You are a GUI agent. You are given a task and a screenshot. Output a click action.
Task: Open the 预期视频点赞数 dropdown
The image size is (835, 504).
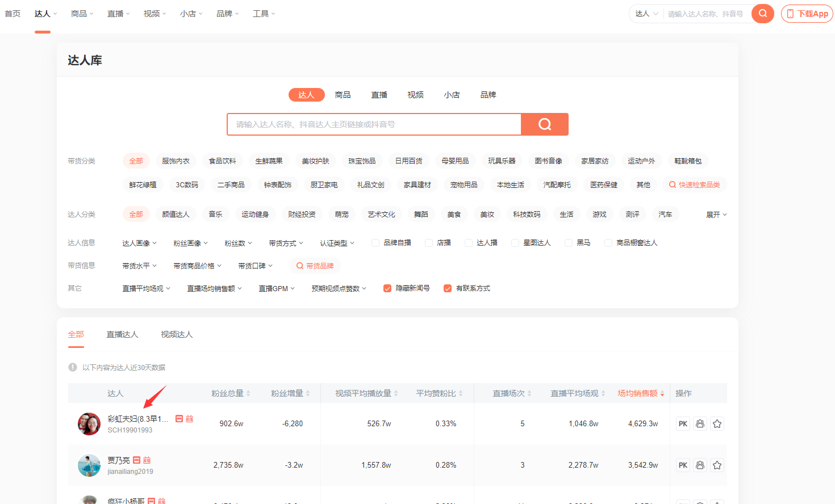339,288
